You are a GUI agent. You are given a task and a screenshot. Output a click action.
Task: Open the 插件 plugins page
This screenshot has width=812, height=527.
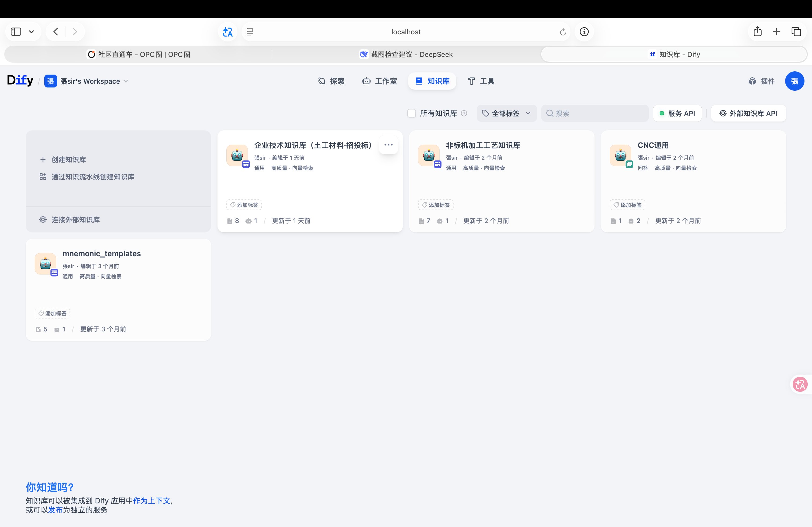coord(762,81)
